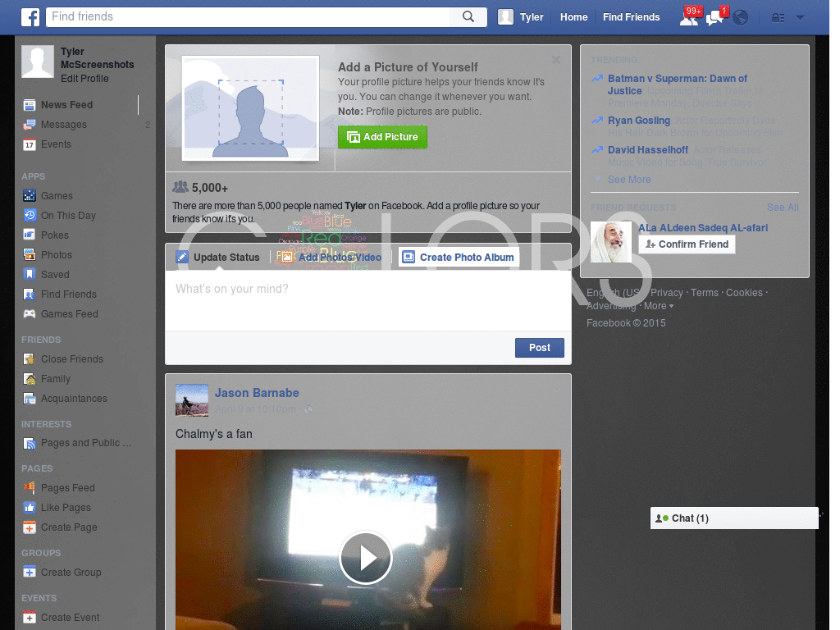
Task: Click Jason Barnabe's avatar thumbnail
Action: click(192, 400)
